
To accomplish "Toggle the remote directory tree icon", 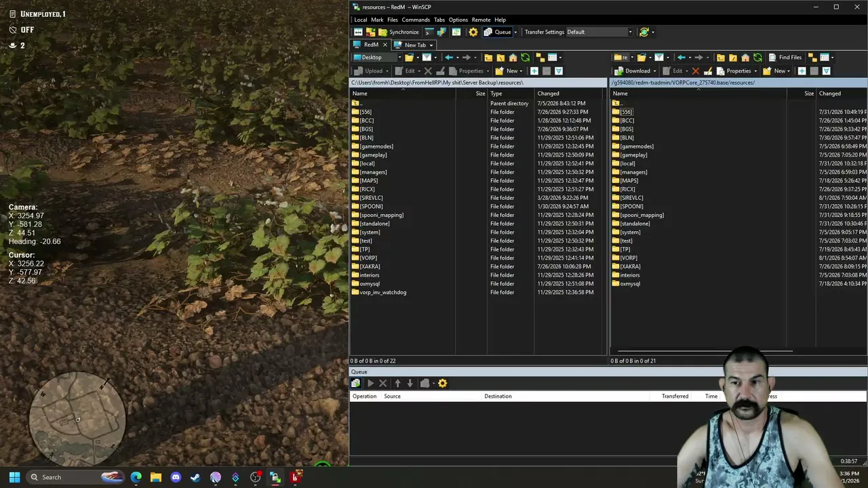I will (812, 58).
